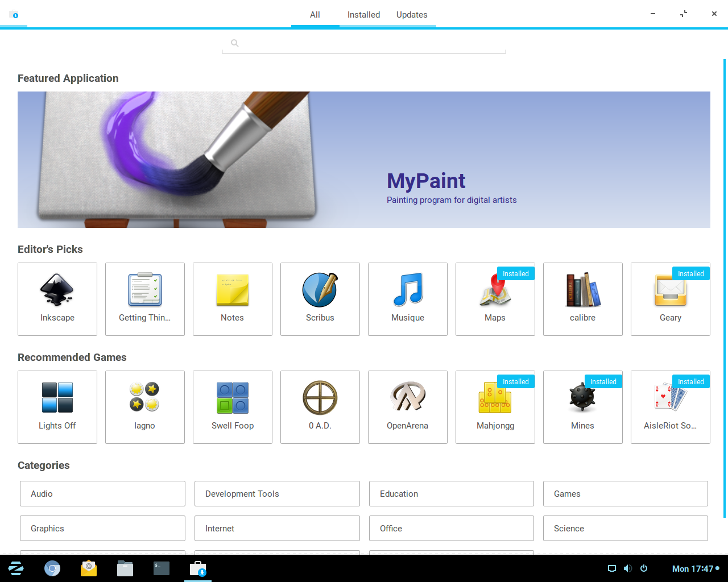728x582 pixels.
Task: Open the Mahjongg game icon
Action: (x=495, y=397)
